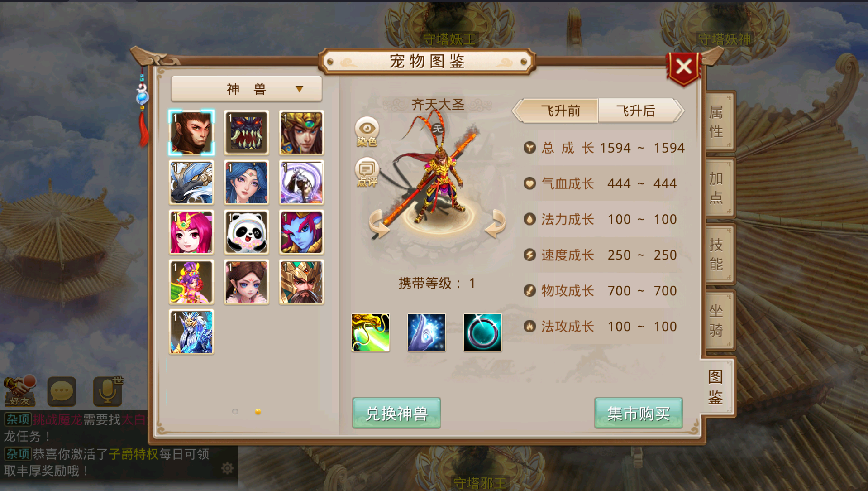Rotate pet model with left arrow
The image size is (868, 491).
pyautogui.click(x=379, y=224)
